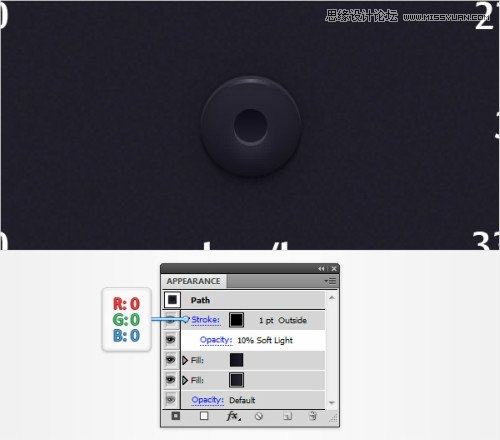Hide the Fill just below Soft Light opacity
The image size is (500, 440).
170,360
